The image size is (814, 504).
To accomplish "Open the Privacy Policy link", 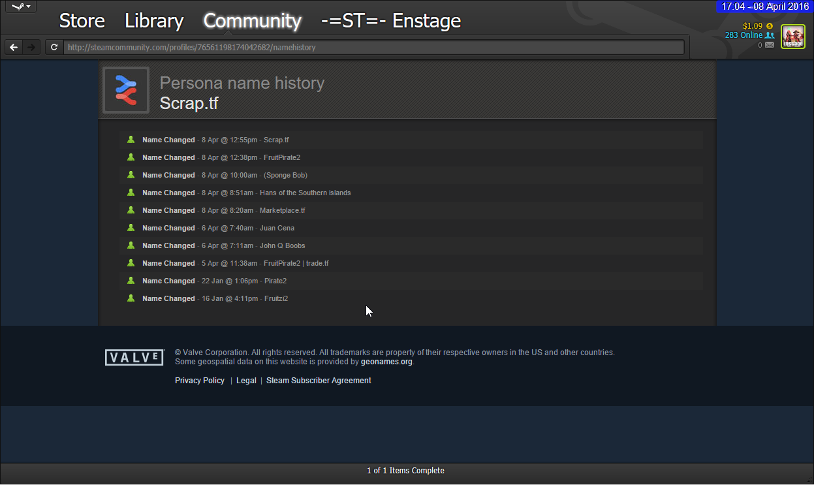I will point(200,381).
